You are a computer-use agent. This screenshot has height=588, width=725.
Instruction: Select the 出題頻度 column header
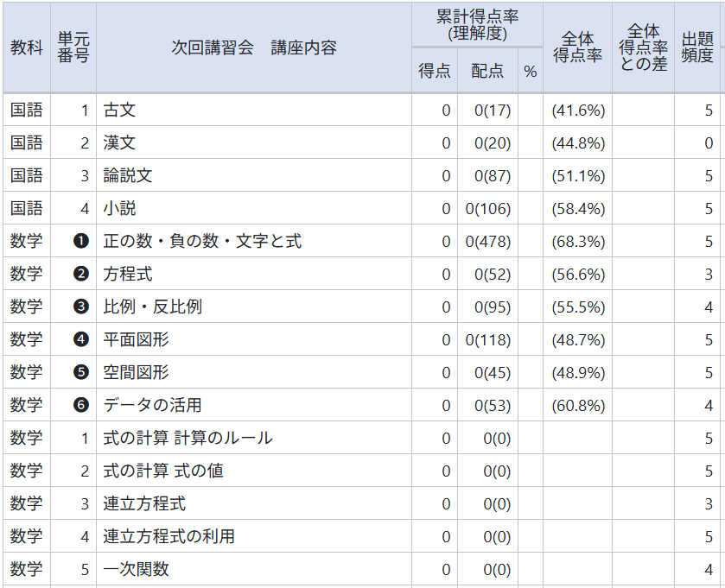[x=697, y=47]
